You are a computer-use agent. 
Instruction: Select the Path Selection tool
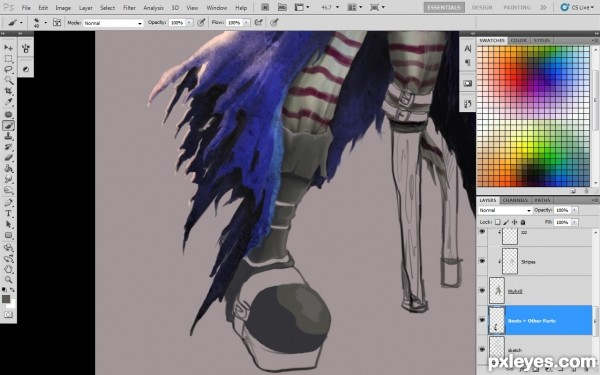coord(8,225)
